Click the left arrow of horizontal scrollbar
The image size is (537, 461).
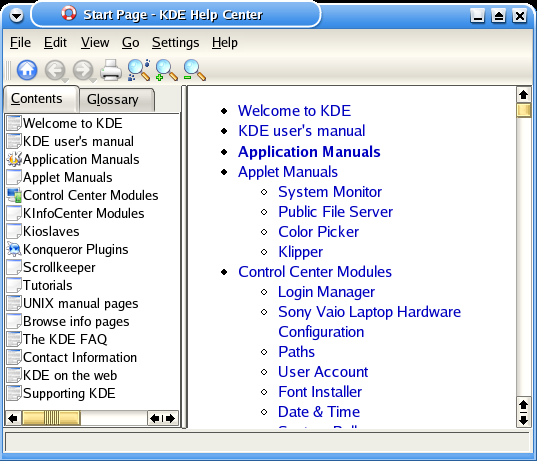pos(13,418)
